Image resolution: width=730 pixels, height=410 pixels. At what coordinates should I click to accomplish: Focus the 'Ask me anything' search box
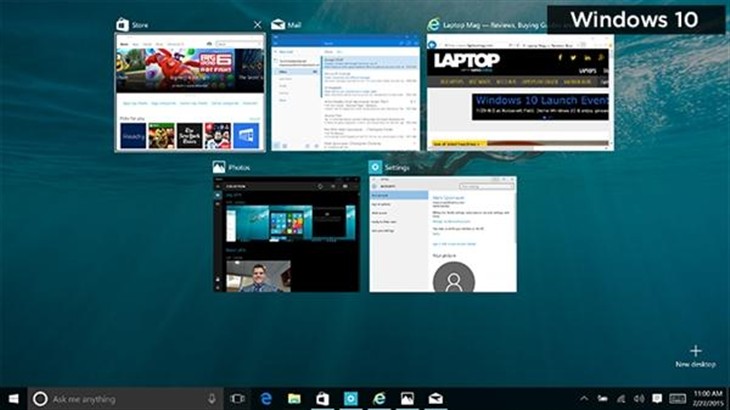[125, 399]
